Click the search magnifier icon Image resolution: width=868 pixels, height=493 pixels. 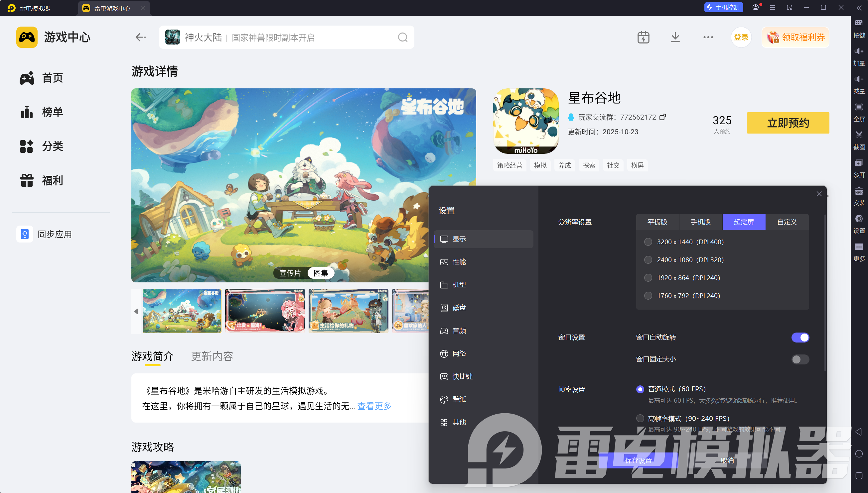click(402, 37)
